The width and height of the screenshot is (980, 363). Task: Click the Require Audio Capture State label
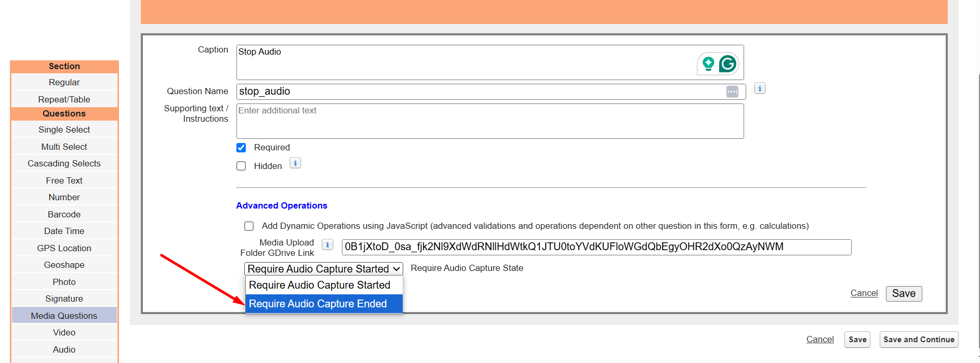467,268
